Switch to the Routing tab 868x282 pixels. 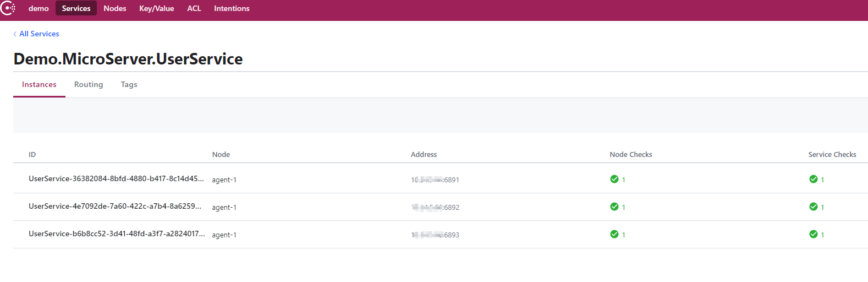pos(89,84)
